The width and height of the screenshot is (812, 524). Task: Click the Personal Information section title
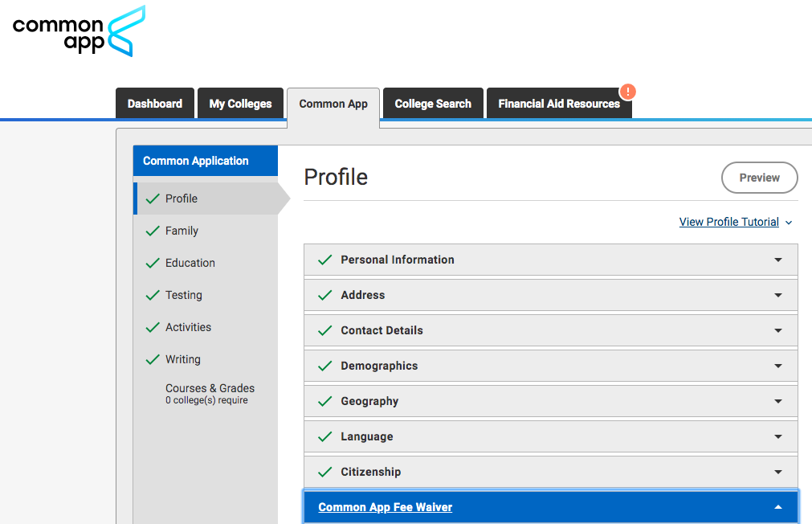click(398, 260)
